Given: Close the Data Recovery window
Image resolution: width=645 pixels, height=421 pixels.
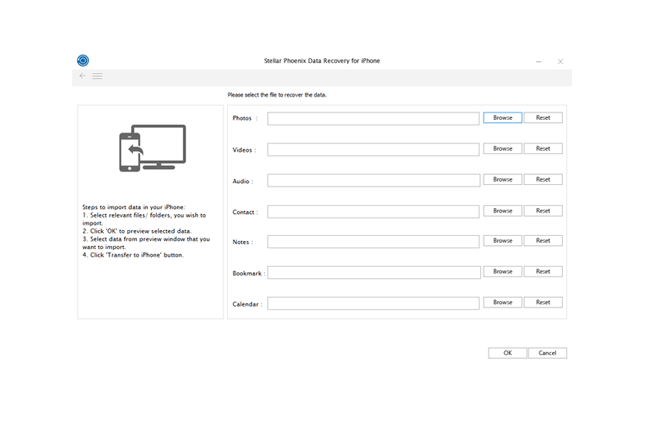Looking at the screenshot, I should pos(560,62).
